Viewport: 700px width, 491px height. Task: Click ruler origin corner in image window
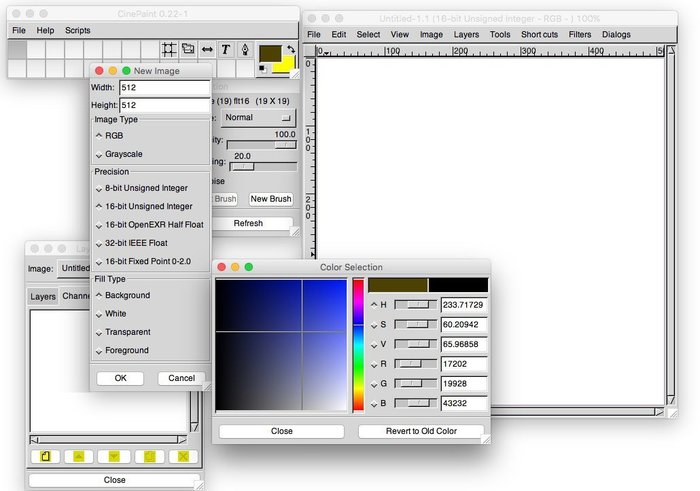309,50
